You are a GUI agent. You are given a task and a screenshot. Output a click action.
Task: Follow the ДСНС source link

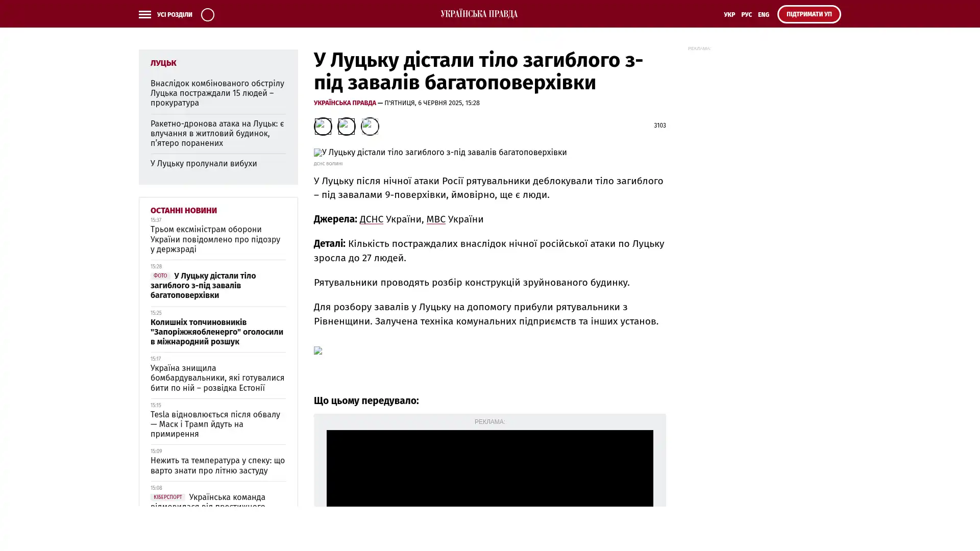coord(371,219)
